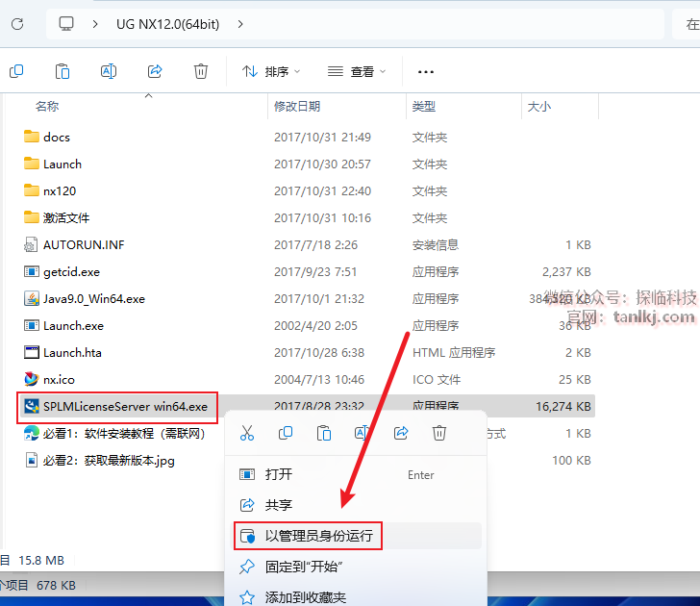Click the Rename icon in the toolbar
Screen dimensions: 700x606
pyautogui.click(x=109, y=71)
